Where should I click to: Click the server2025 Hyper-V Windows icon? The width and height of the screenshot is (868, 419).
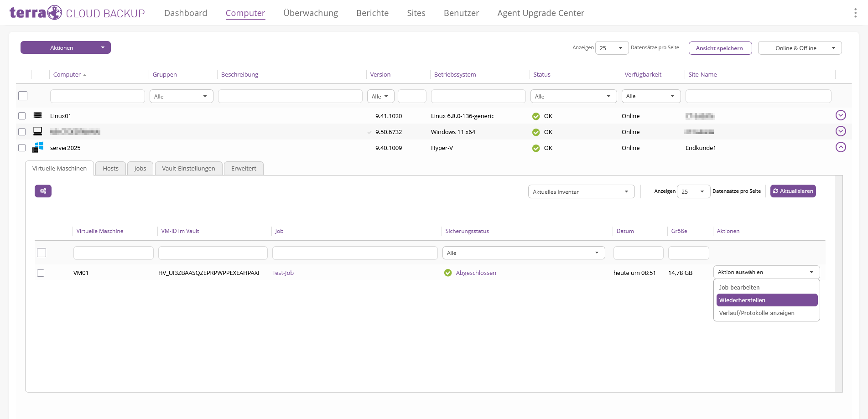coord(37,147)
